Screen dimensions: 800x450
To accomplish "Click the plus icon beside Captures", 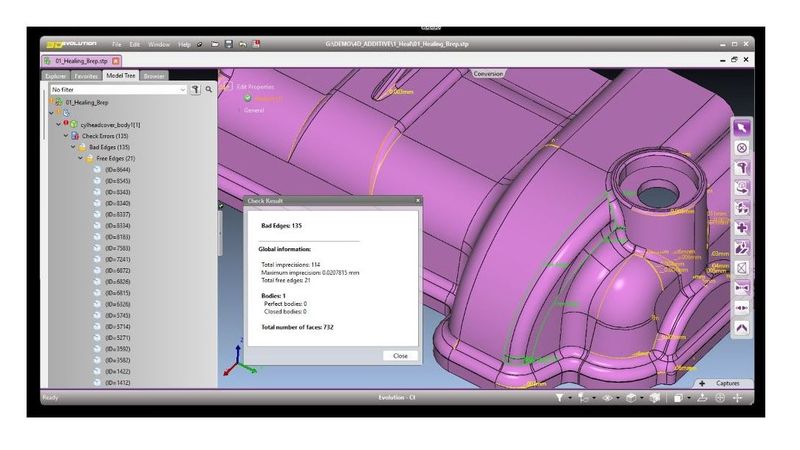I will pos(702,383).
